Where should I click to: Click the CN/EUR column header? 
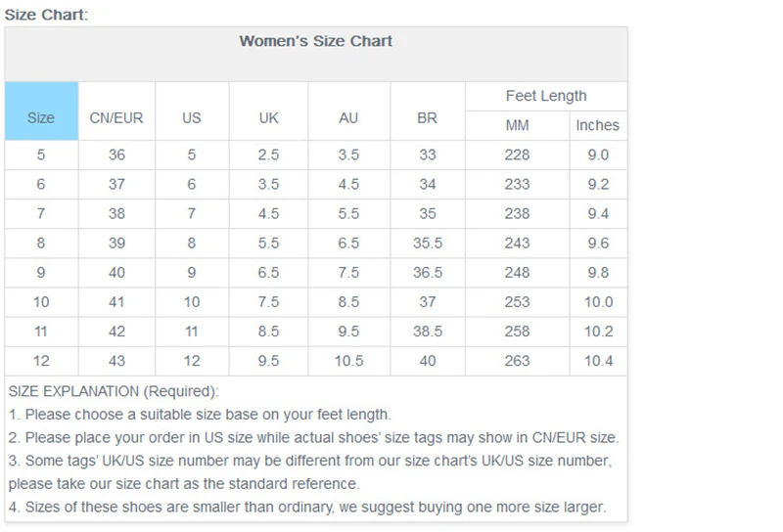click(116, 117)
